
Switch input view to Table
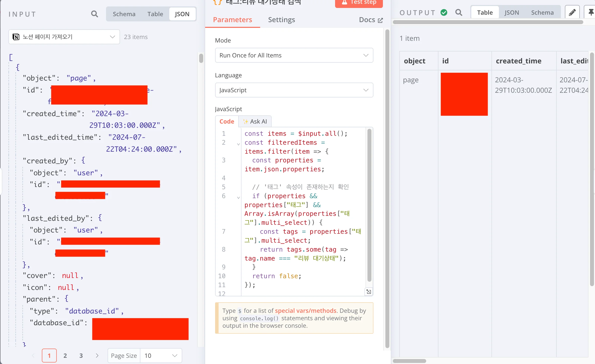coord(155,14)
